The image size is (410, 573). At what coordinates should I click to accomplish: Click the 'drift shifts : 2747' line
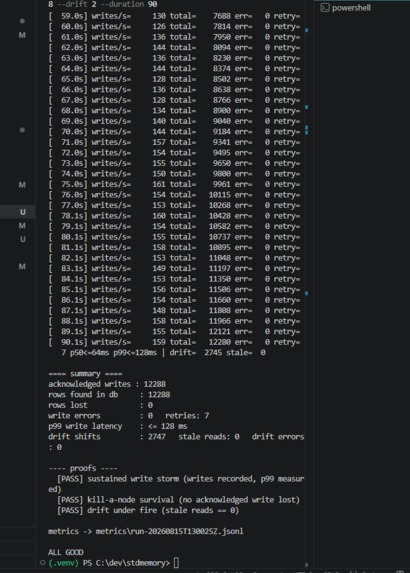pos(107,437)
